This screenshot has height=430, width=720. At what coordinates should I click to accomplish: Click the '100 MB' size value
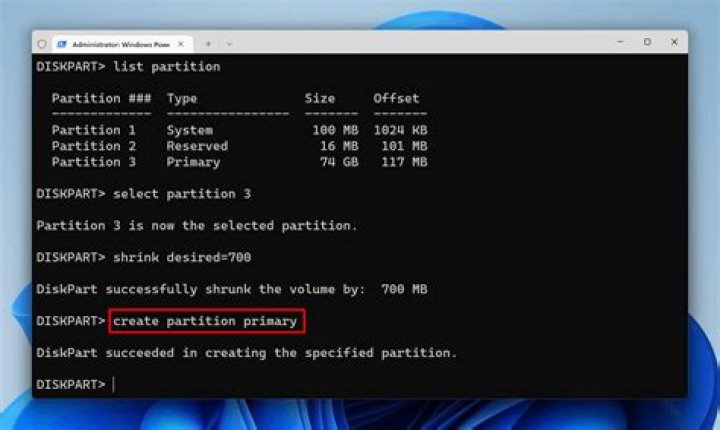pyautogui.click(x=335, y=130)
